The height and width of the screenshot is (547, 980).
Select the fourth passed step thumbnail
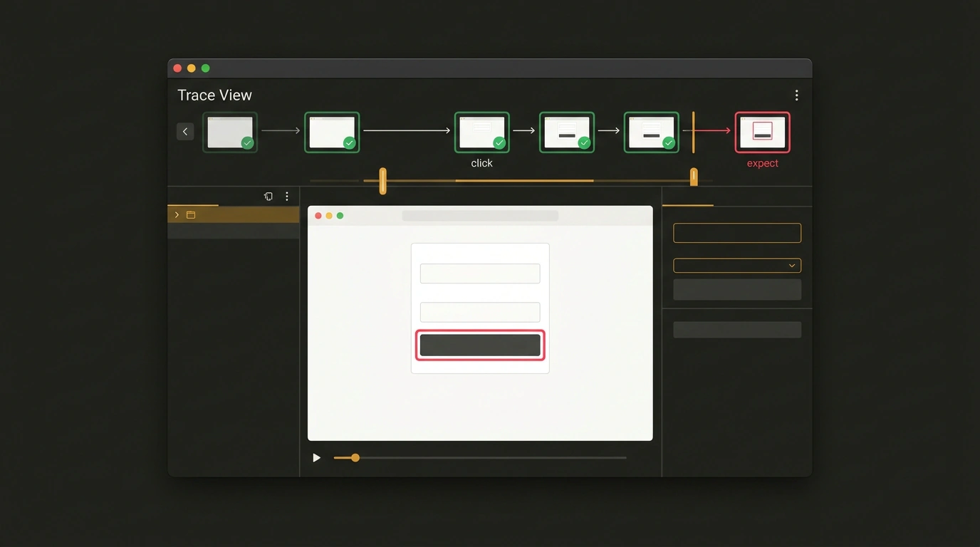[x=567, y=132]
